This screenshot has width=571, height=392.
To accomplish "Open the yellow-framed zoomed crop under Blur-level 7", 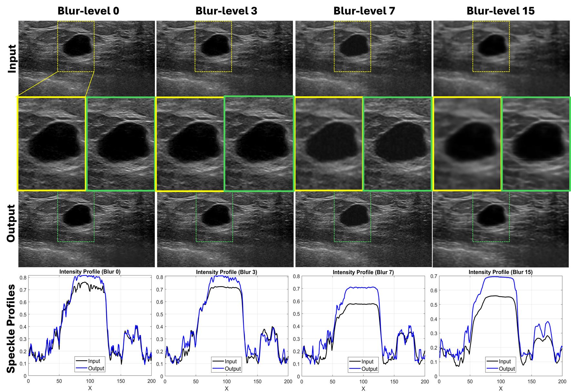I will click(x=329, y=144).
